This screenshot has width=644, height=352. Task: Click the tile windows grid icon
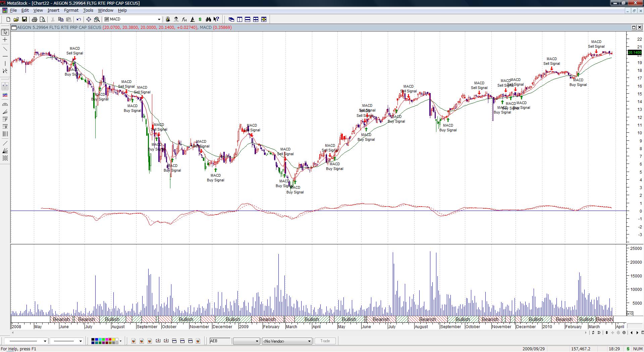click(256, 19)
